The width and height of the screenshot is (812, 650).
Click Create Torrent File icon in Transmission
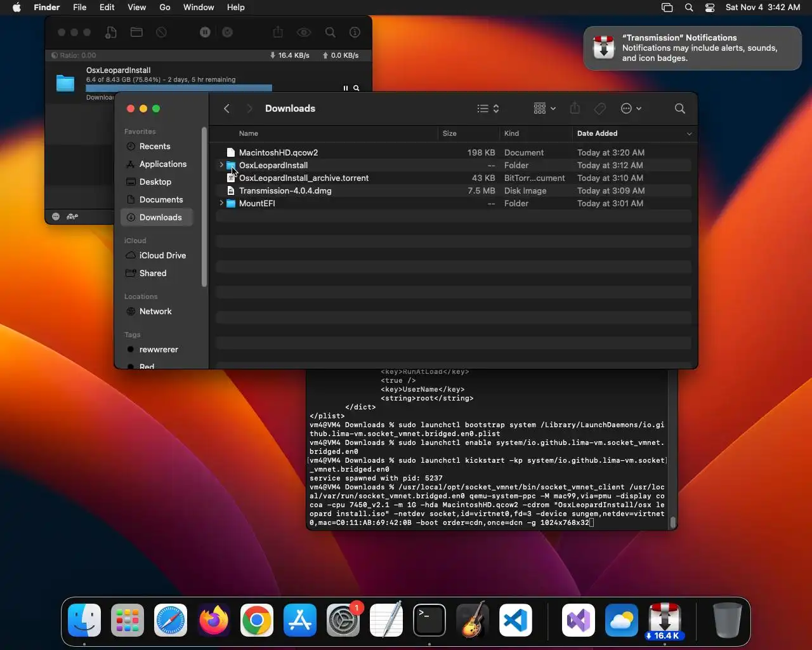pyautogui.click(x=111, y=32)
